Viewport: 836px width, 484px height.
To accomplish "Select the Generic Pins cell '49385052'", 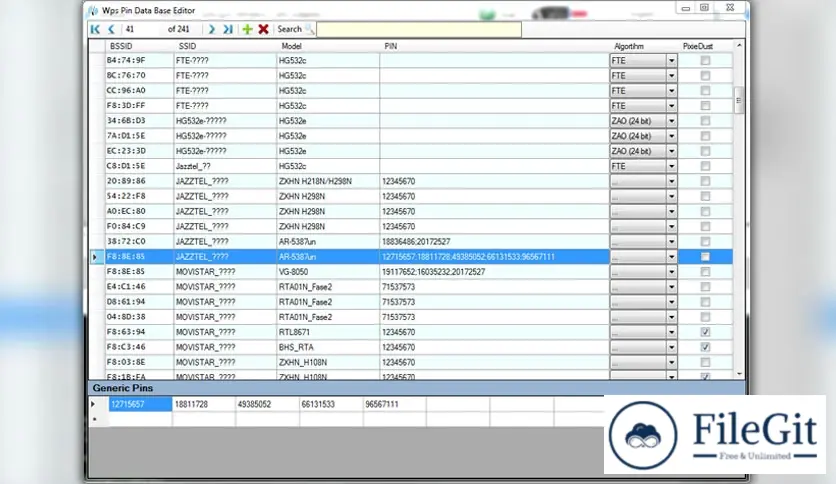I will 268,404.
